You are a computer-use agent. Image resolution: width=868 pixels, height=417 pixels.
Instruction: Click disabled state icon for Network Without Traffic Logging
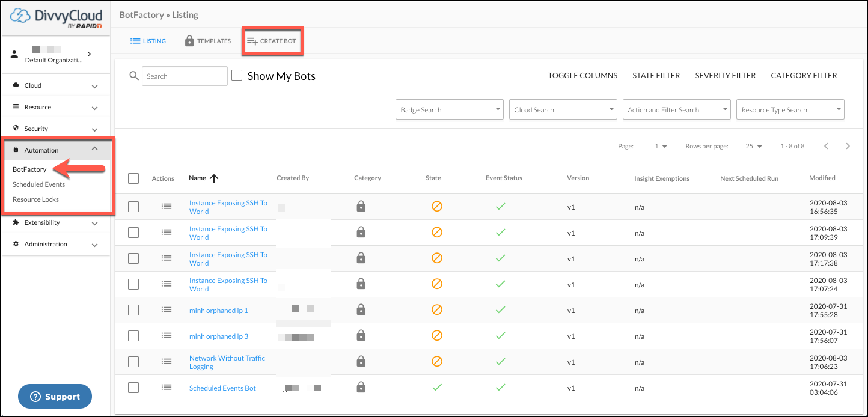(x=437, y=361)
